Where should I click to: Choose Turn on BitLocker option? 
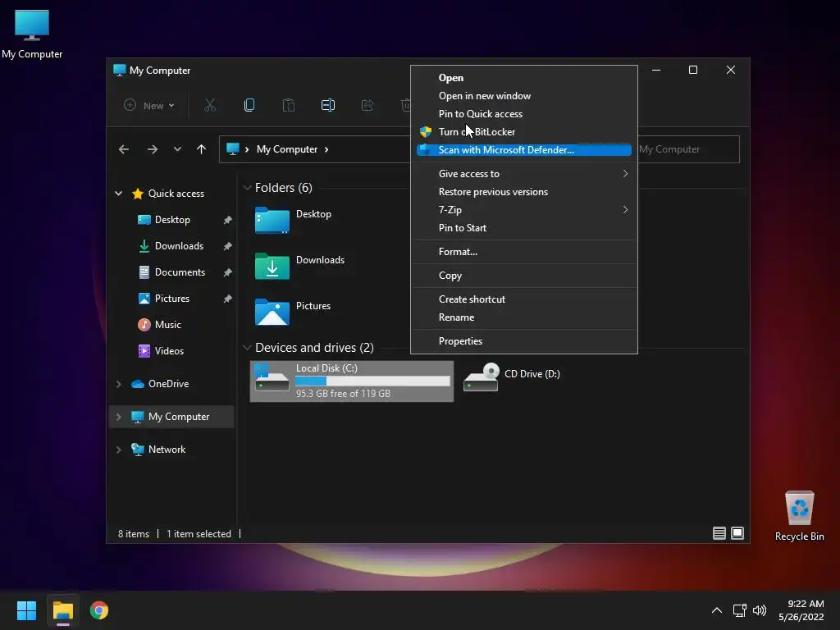524,132
